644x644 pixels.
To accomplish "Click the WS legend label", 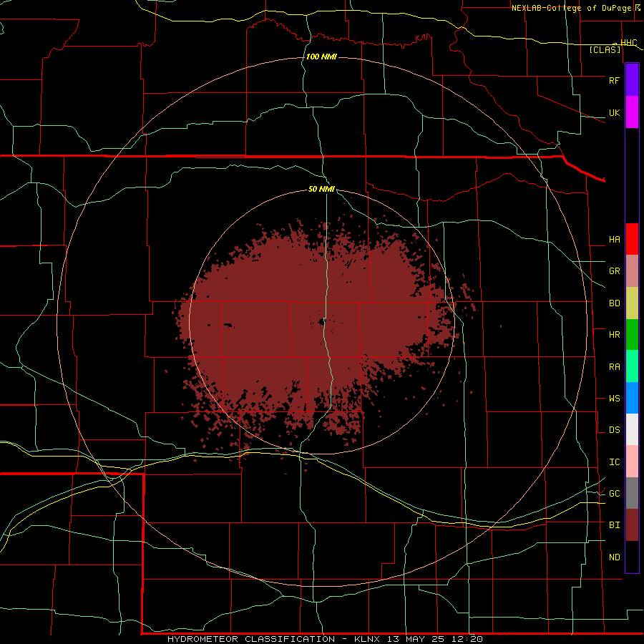I will [614, 399].
